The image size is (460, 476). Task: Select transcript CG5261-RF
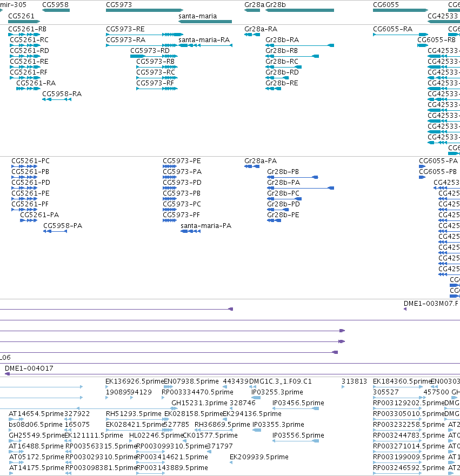(25, 78)
